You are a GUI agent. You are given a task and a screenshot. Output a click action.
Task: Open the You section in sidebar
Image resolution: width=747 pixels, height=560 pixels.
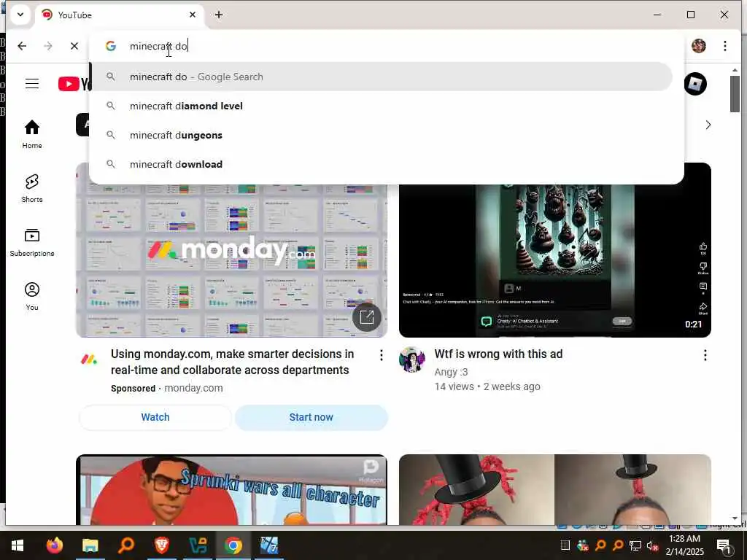click(32, 296)
